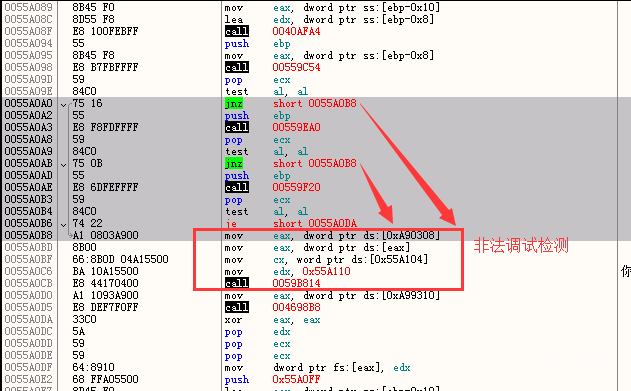This screenshot has width=631, height=391.
Task: Select address 0055A0B4
Action: point(29,211)
